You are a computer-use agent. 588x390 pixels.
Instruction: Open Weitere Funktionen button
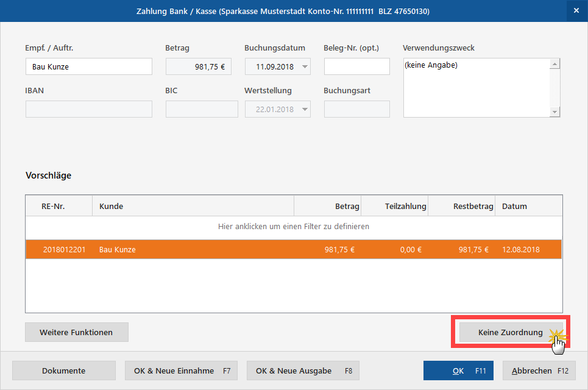(77, 332)
